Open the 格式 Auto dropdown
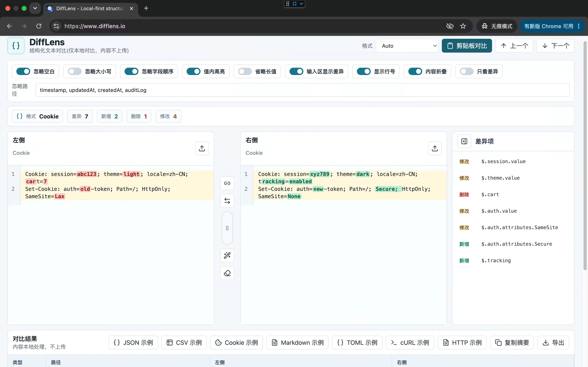Viewport: 588px width, 367px height. pyautogui.click(x=407, y=46)
